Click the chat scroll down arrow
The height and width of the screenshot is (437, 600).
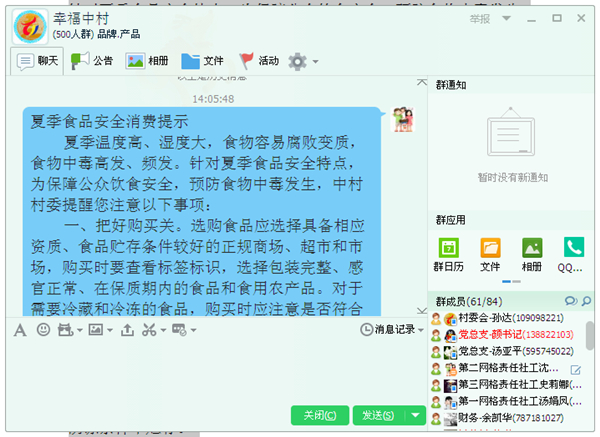[x=422, y=310]
